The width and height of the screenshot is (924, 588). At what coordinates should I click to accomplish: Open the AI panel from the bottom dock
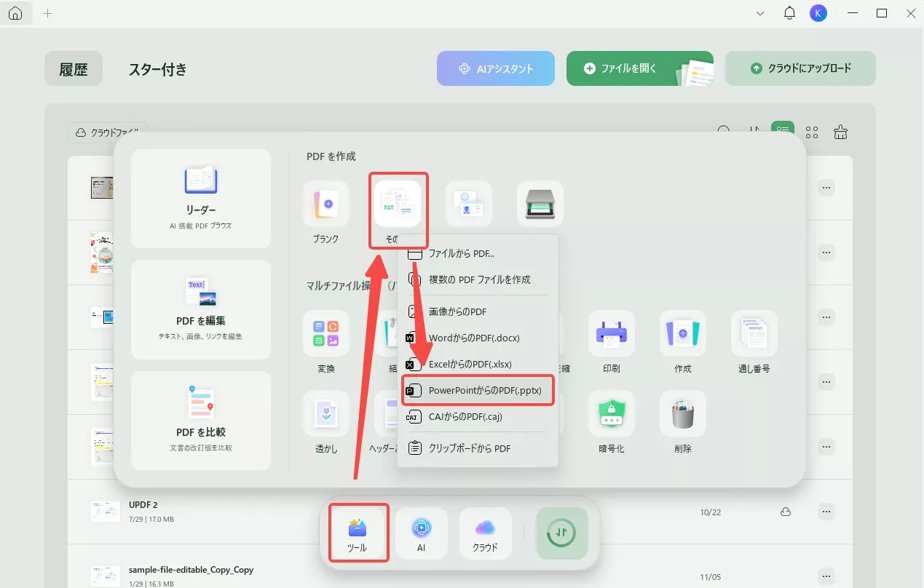(x=421, y=533)
